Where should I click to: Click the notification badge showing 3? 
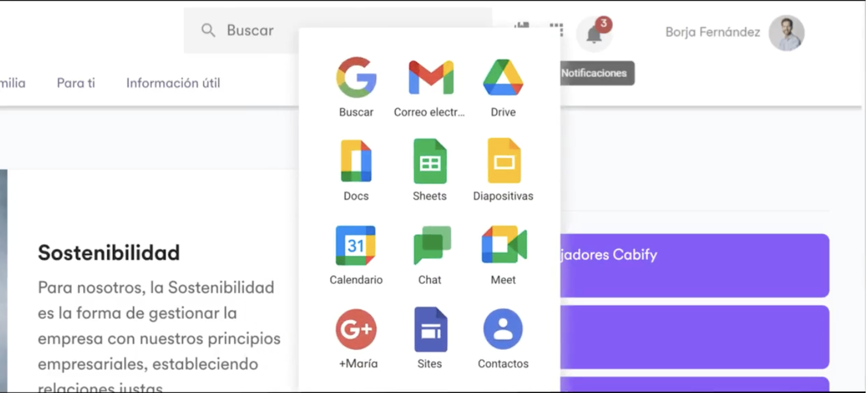604,24
